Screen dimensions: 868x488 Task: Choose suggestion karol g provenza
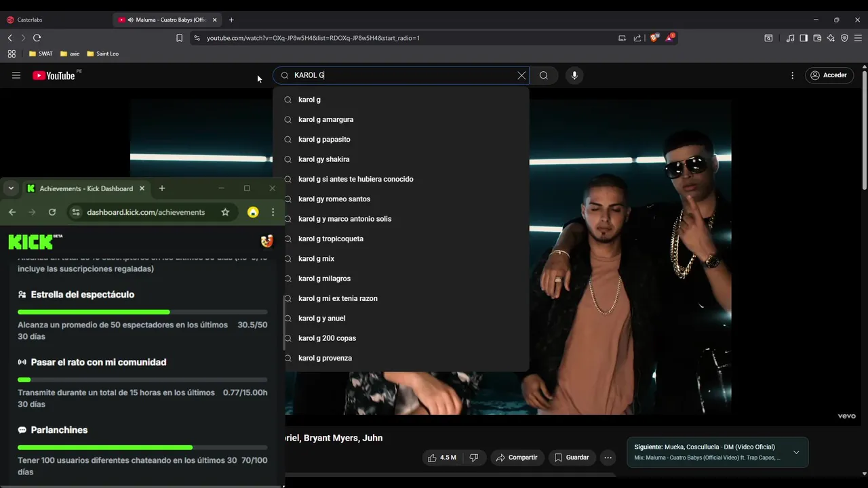[x=401, y=358]
